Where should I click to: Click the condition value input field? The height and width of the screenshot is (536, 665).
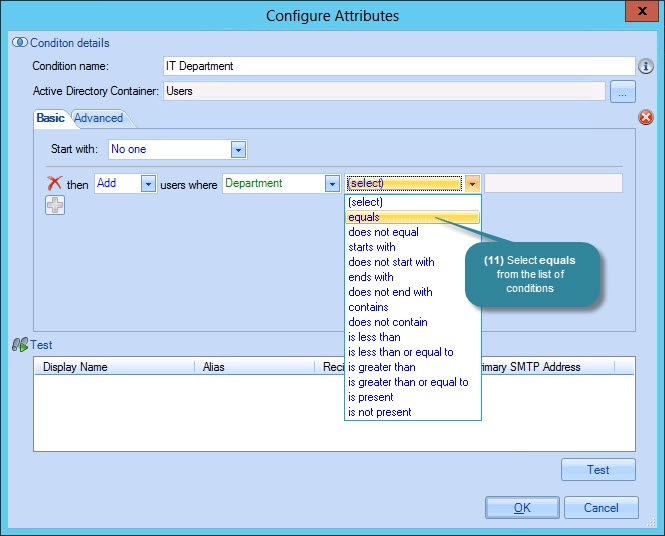(x=553, y=183)
